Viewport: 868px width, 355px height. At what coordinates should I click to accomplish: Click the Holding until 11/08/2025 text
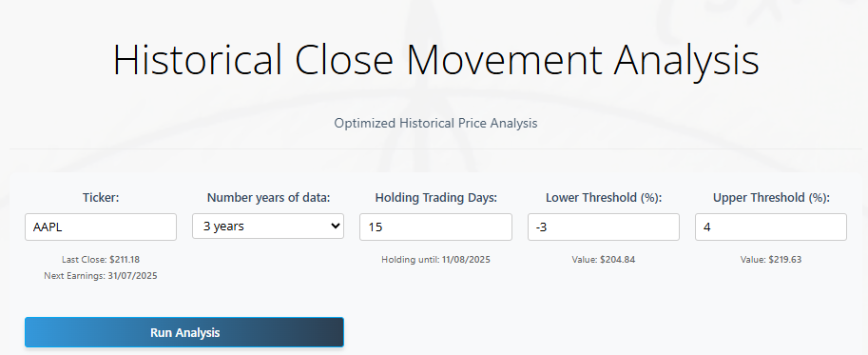click(x=435, y=259)
